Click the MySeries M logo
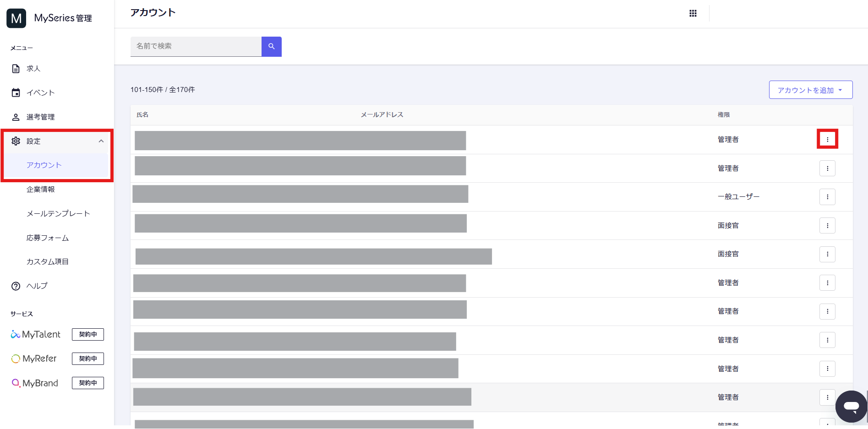 [x=16, y=18]
